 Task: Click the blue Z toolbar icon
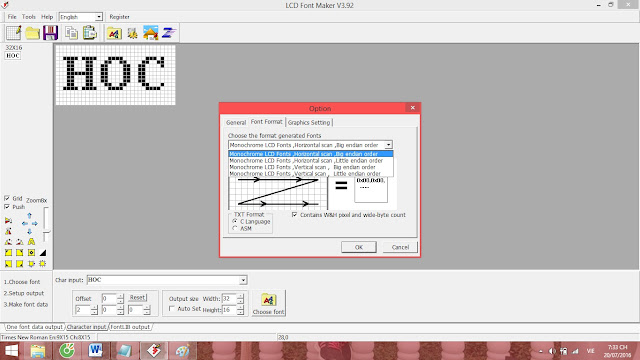tap(169, 33)
